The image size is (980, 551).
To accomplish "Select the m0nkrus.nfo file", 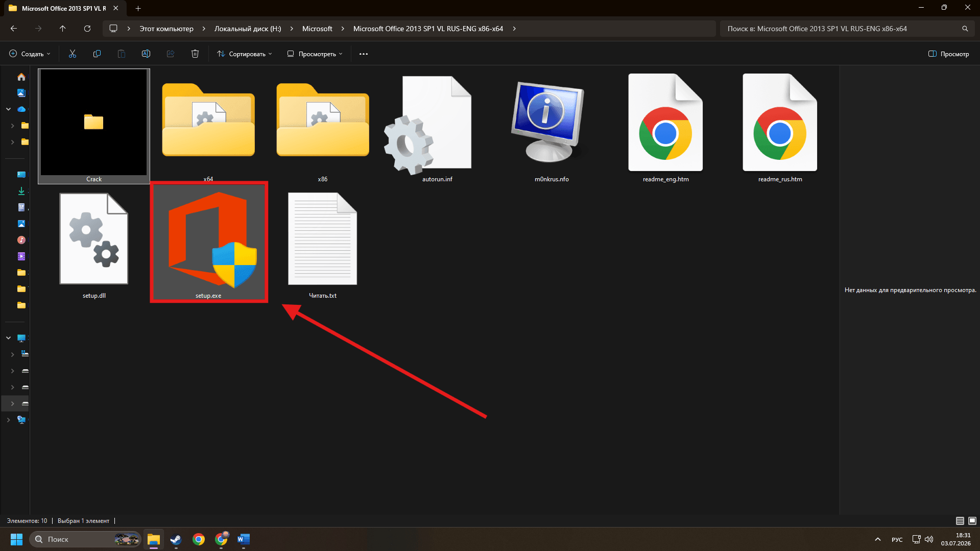I will pyautogui.click(x=552, y=126).
